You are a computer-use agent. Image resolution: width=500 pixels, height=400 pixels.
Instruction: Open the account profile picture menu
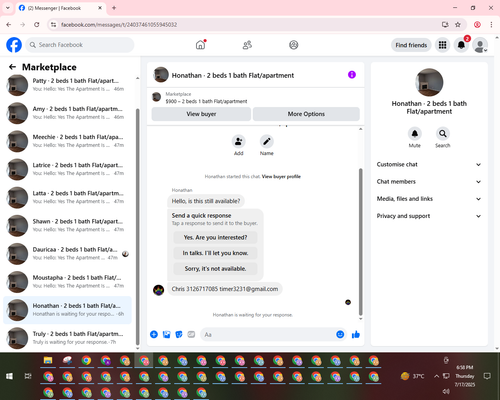(x=480, y=45)
